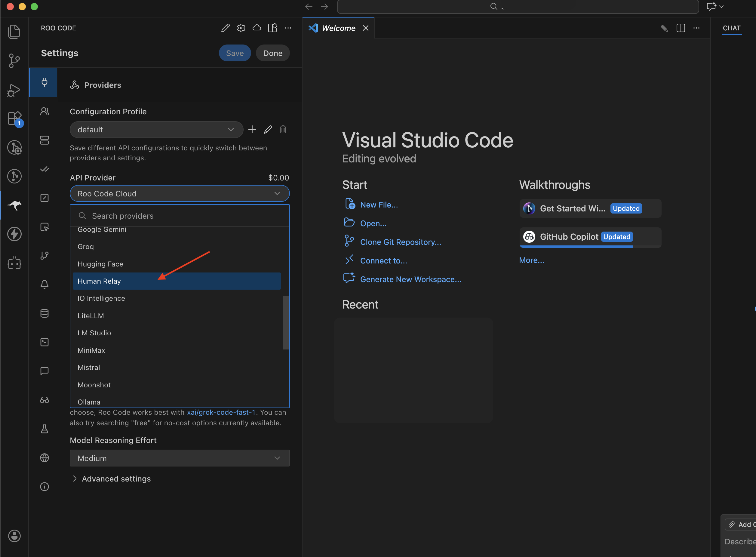
Task: Go back using the title bar arrow
Action: [x=309, y=6]
